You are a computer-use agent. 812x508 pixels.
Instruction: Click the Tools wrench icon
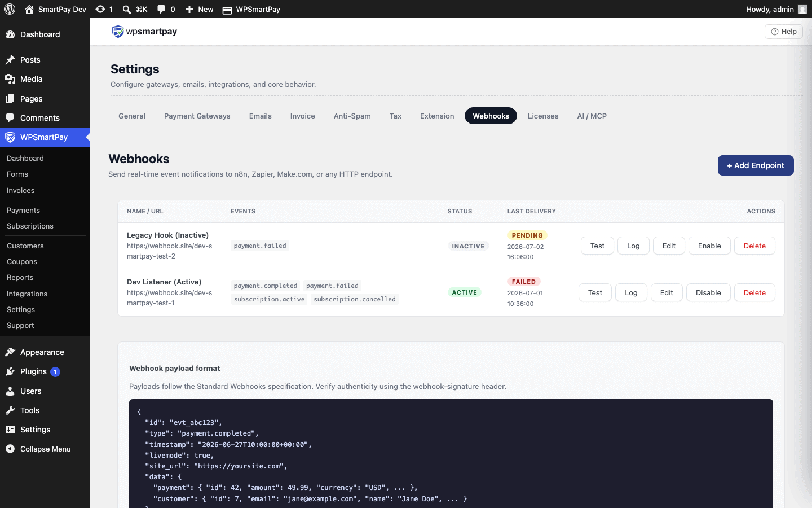coord(10,410)
